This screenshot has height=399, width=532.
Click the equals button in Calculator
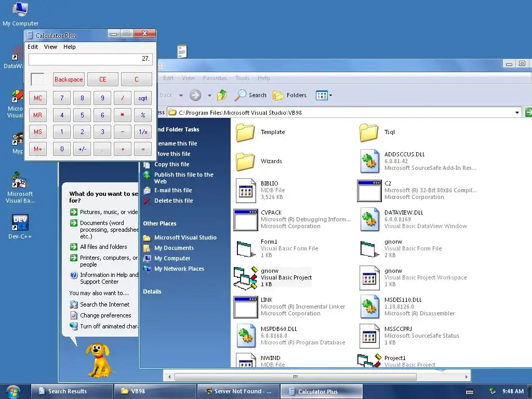143,149
